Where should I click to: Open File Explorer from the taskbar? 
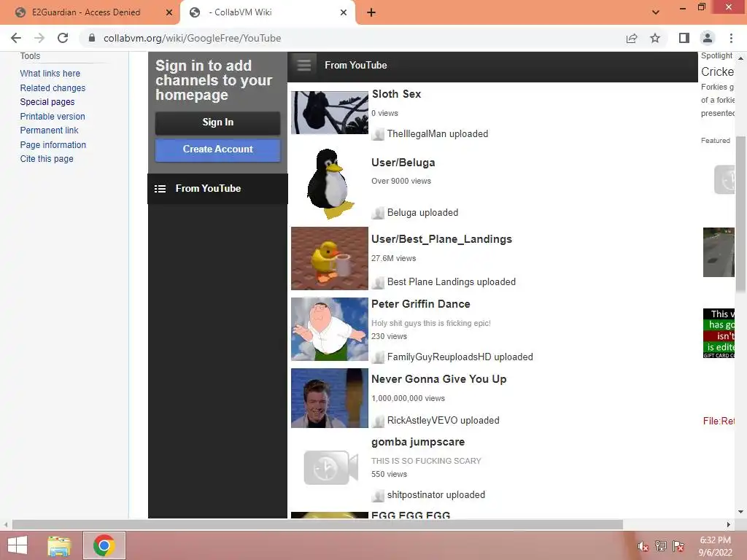tap(60, 545)
